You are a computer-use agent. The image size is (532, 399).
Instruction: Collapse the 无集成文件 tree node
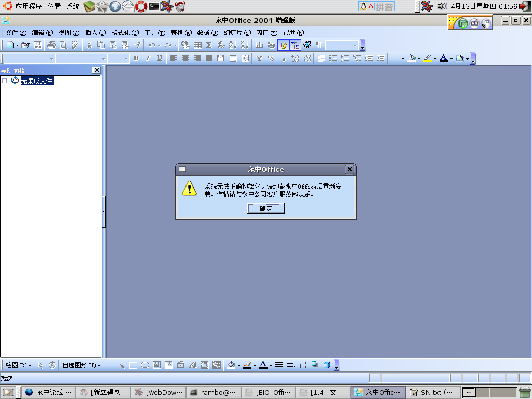(x=4, y=81)
